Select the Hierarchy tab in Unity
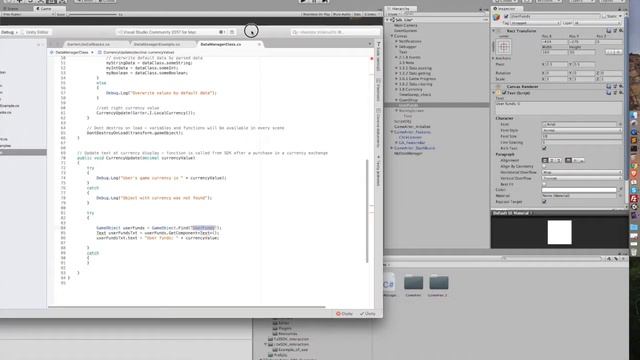640x360 pixels. pyautogui.click(x=400, y=9)
